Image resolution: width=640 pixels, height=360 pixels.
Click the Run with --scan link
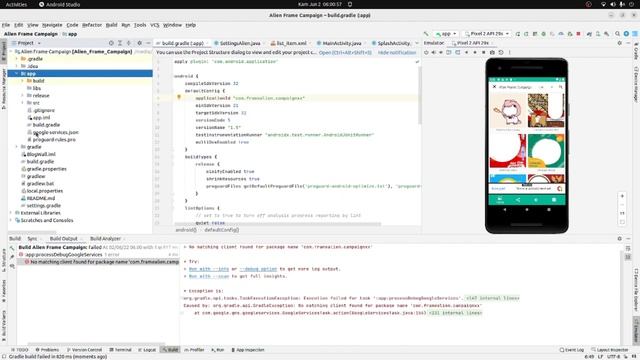pos(209,276)
